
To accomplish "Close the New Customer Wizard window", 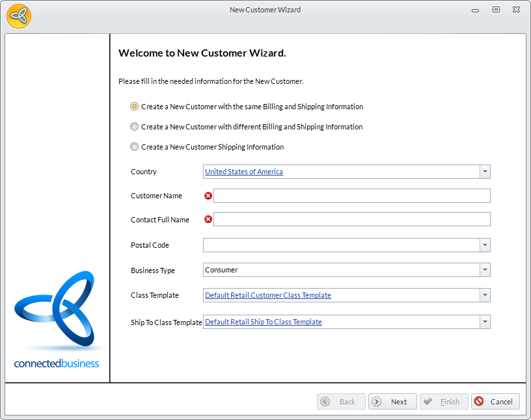I will pos(516,10).
